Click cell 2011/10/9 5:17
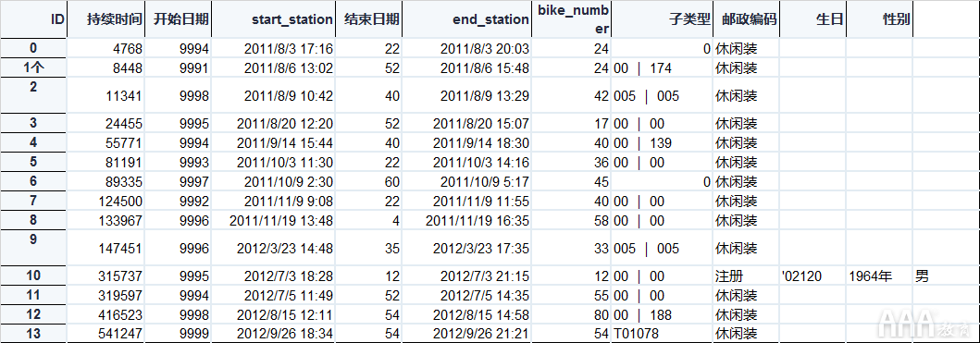 pos(466,182)
